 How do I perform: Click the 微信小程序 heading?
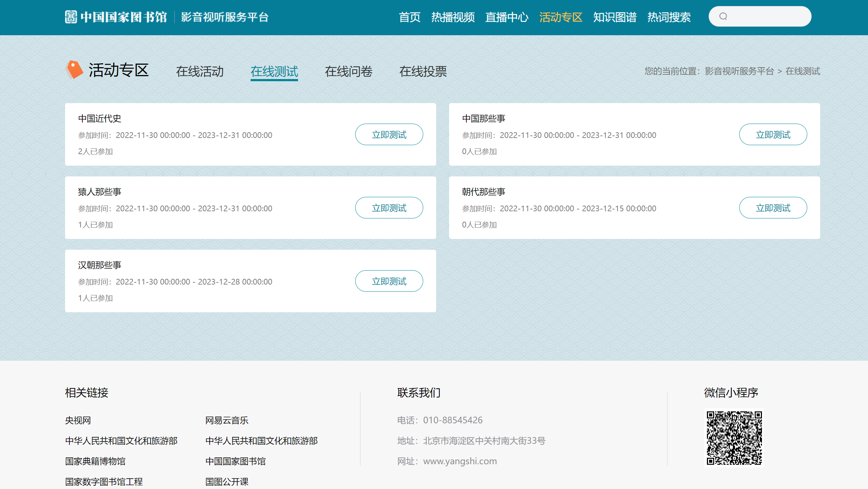click(x=731, y=393)
